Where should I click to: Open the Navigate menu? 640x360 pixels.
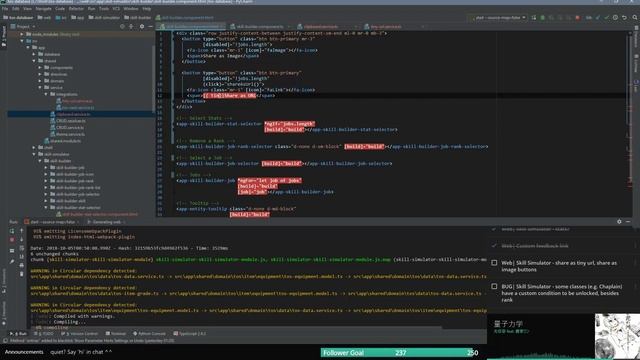43,9
